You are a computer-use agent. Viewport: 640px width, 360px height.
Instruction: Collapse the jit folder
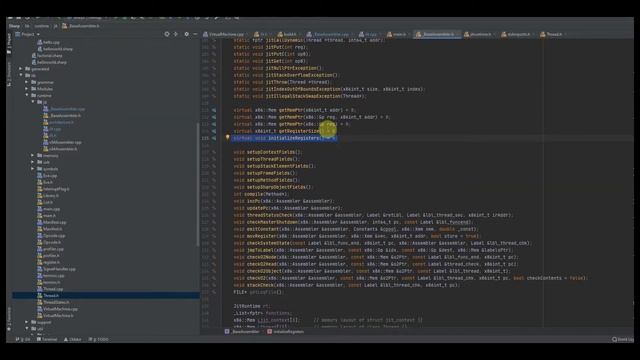pos(33,102)
